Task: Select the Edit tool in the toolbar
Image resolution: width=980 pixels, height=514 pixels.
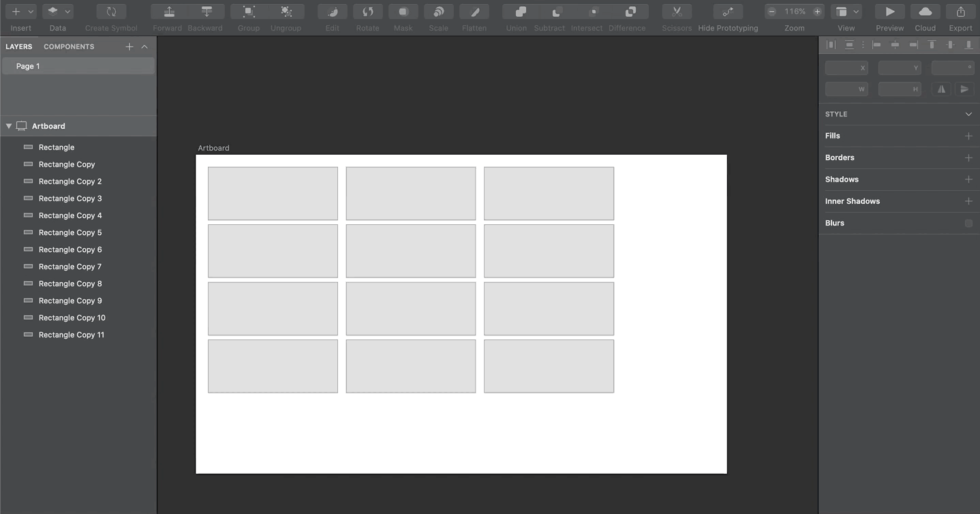Action: [332, 12]
